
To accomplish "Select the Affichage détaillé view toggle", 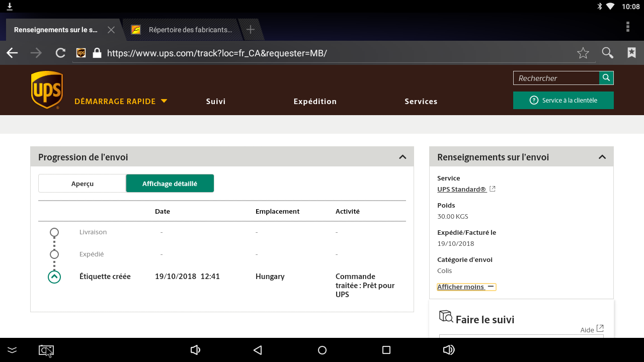I will tap(170, 184).
